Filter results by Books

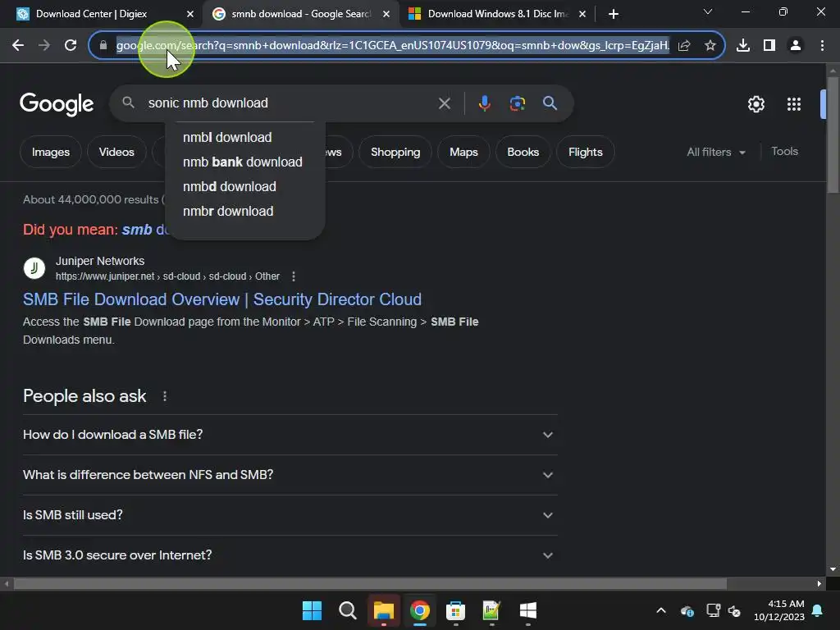tap(523, 152)
